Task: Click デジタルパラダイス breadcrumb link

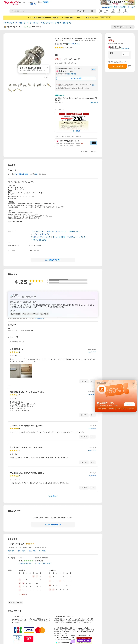Action: coord(10,23)
